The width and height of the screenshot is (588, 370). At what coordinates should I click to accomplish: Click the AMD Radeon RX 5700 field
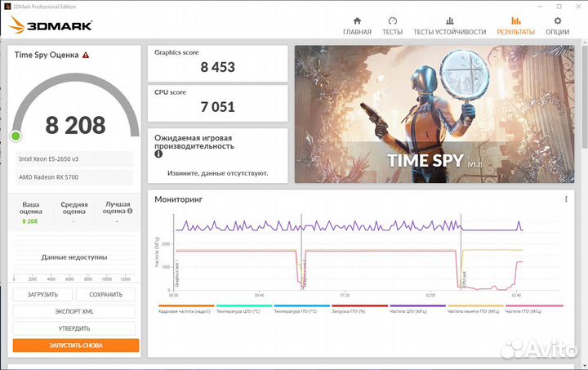click(x=73, y=177)
